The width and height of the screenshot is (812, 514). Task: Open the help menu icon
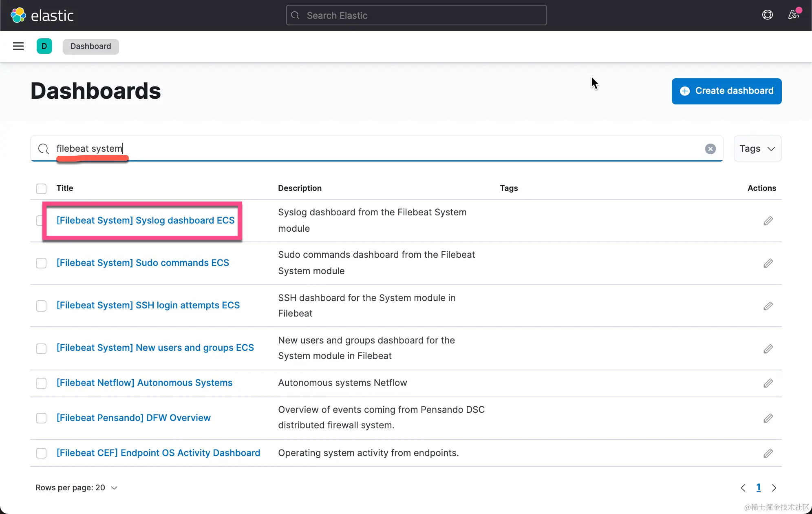(767, 15)
